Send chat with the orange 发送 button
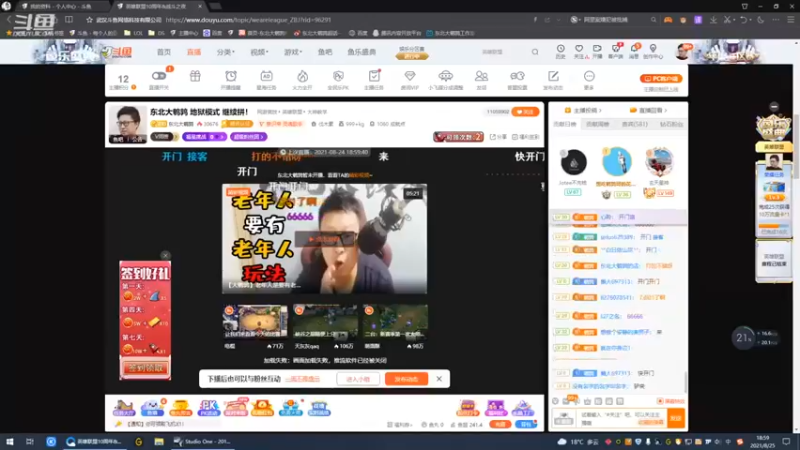 coord(676,418)
